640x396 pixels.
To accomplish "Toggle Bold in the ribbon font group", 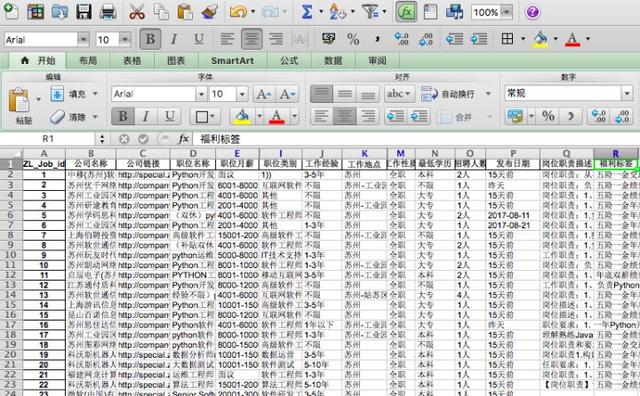I will 122,117.
